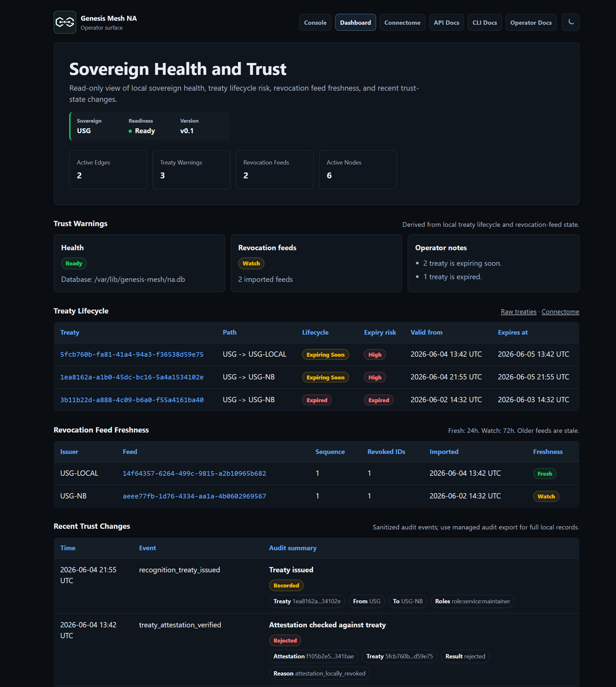Click the To USG-NB chip
This screenshot has height=687, width=616.
click(408, 602)
